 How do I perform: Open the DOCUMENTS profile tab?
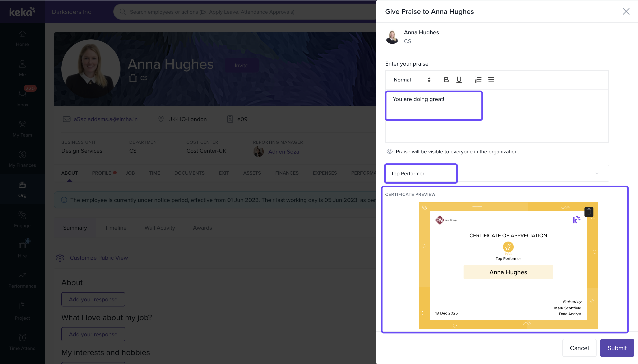189,173
